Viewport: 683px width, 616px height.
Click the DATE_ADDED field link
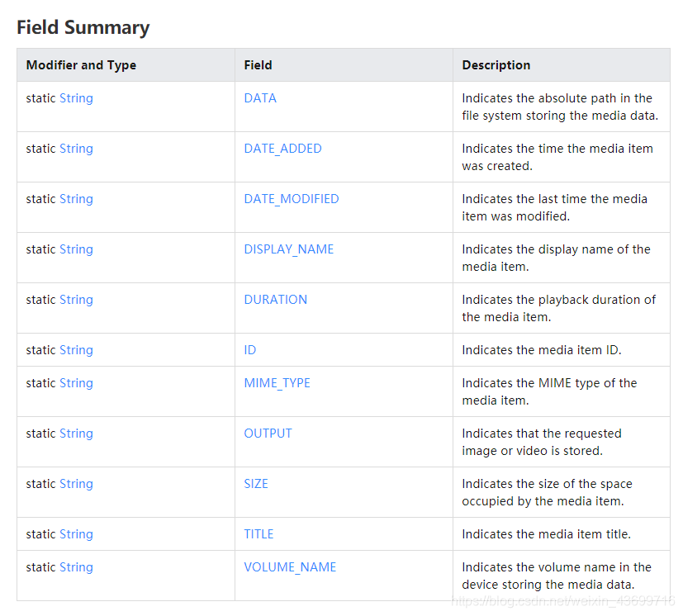click(x=282, y=149)
